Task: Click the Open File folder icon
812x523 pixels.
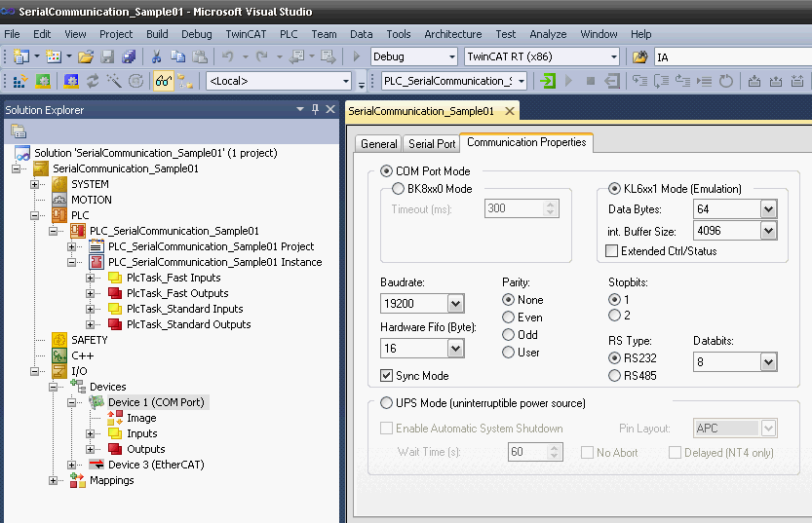Action: coord(86,56)
